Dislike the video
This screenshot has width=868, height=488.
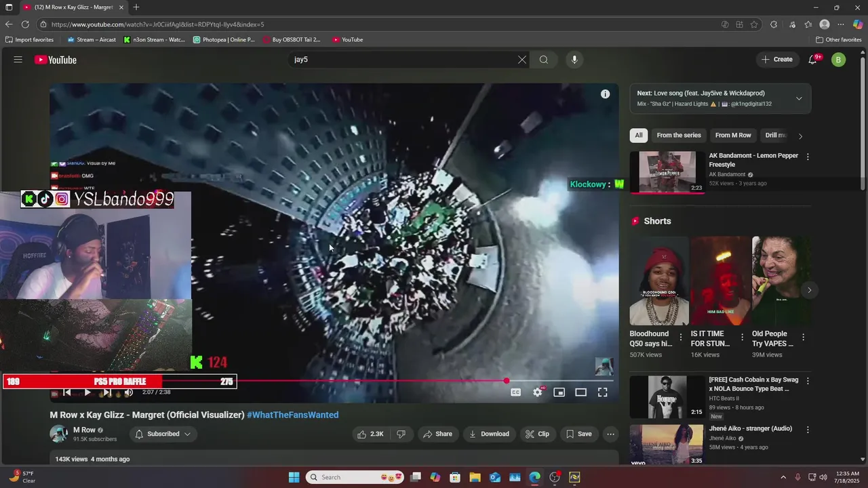[x=401, y=434]
